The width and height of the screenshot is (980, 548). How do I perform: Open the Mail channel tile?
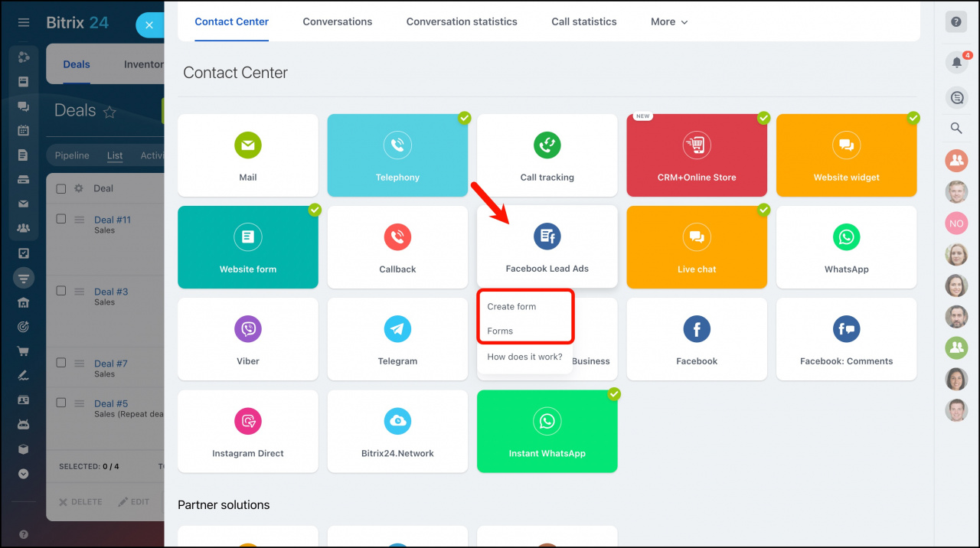coord(248,155)
